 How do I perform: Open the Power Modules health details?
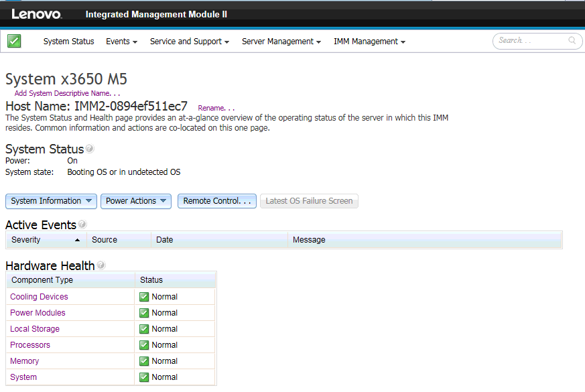pos(37,312)
